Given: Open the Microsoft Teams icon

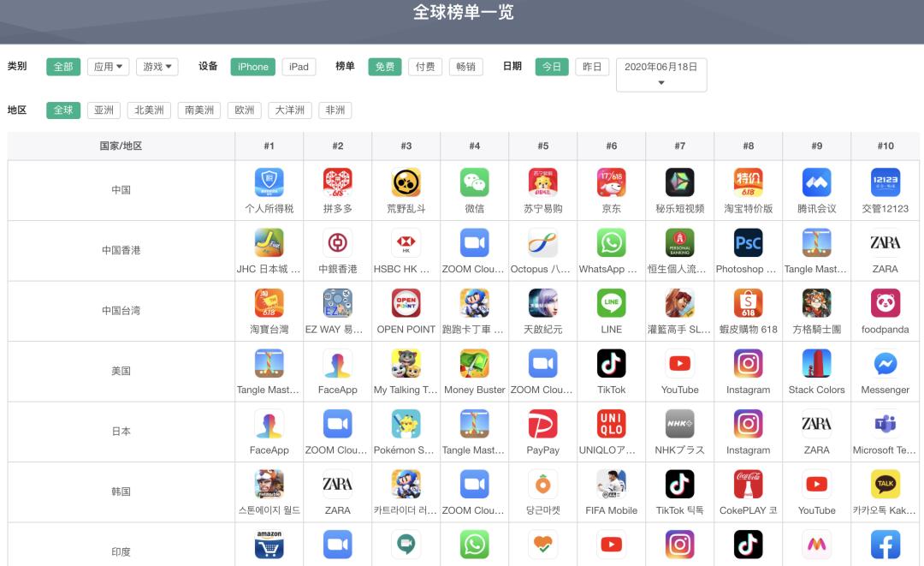Looking at the screenshot, I should pyautogui.click(x=885, y=424).
